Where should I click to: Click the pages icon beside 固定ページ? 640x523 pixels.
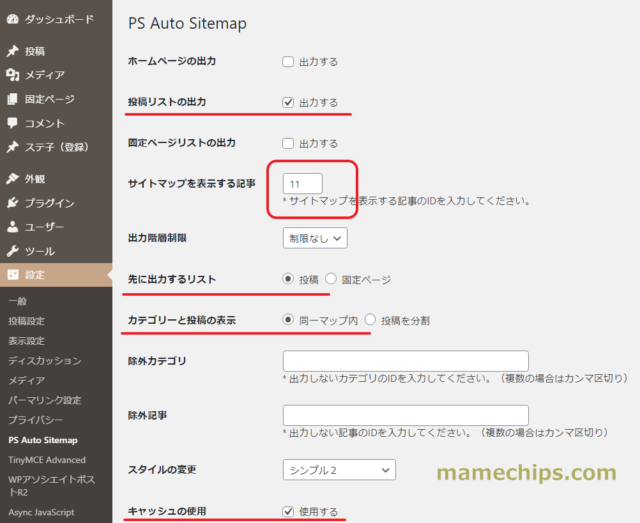click(x=13, y=99)
